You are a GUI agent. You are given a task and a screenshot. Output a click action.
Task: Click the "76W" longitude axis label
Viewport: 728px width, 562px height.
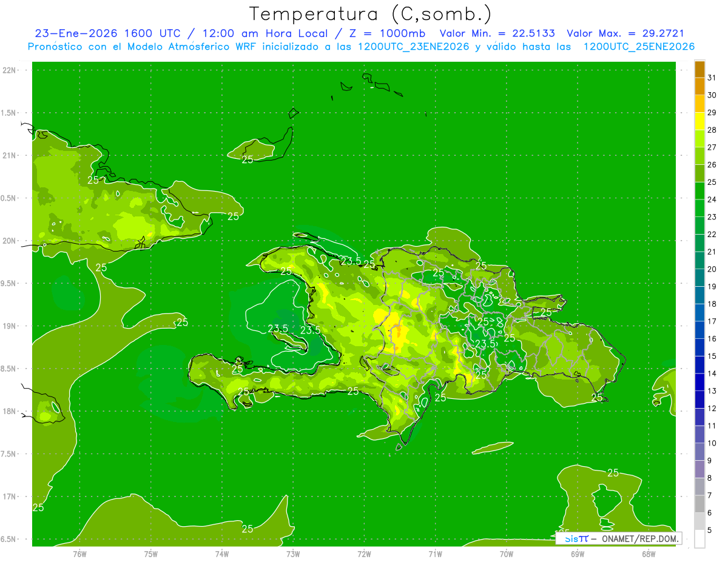79,554
